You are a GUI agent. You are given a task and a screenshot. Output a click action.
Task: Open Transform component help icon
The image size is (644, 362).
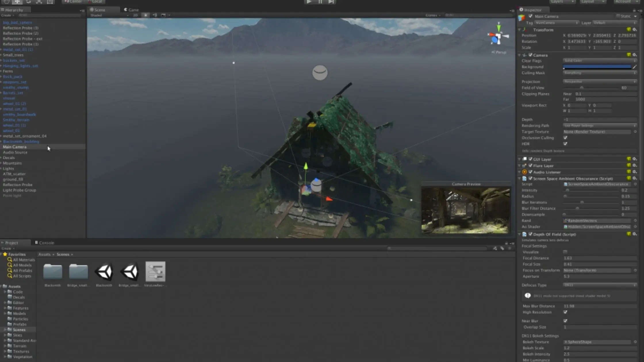(x=629, y=30)
